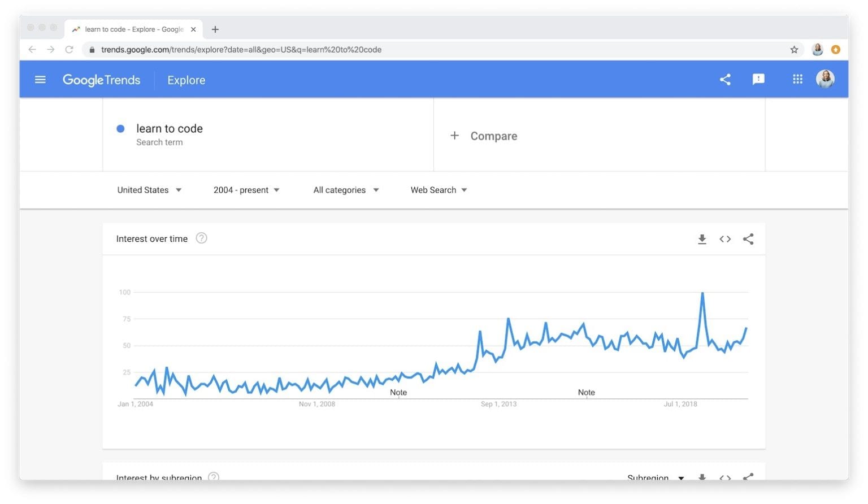Open the send feedback icon
The image size is (868, 504).
click(x=758, y=80)
